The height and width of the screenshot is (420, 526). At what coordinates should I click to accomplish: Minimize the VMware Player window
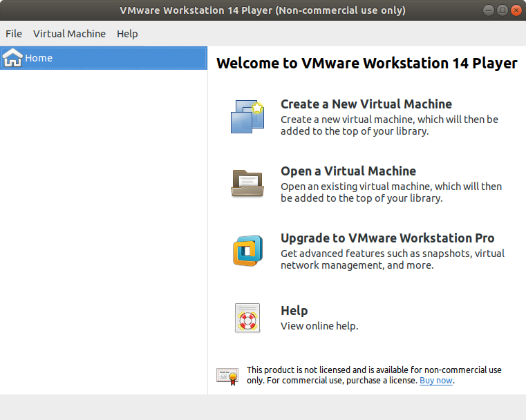489,10
